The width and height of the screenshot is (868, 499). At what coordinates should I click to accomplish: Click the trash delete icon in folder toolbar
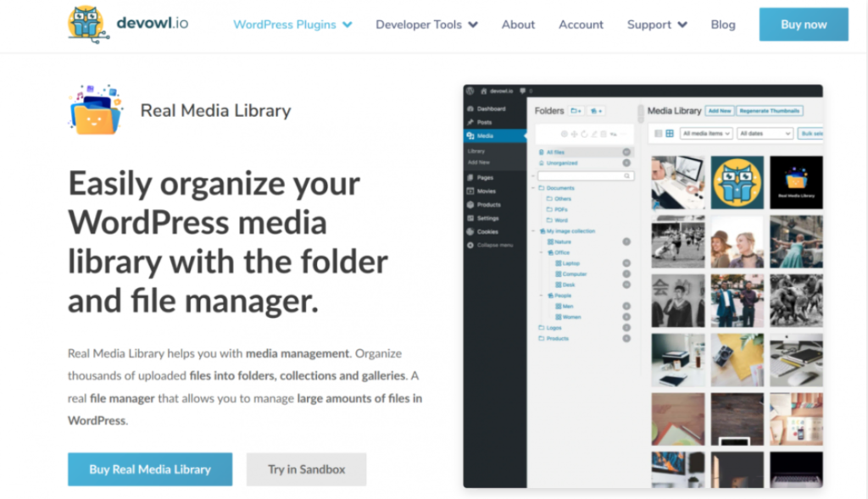(x=604, y=134)
